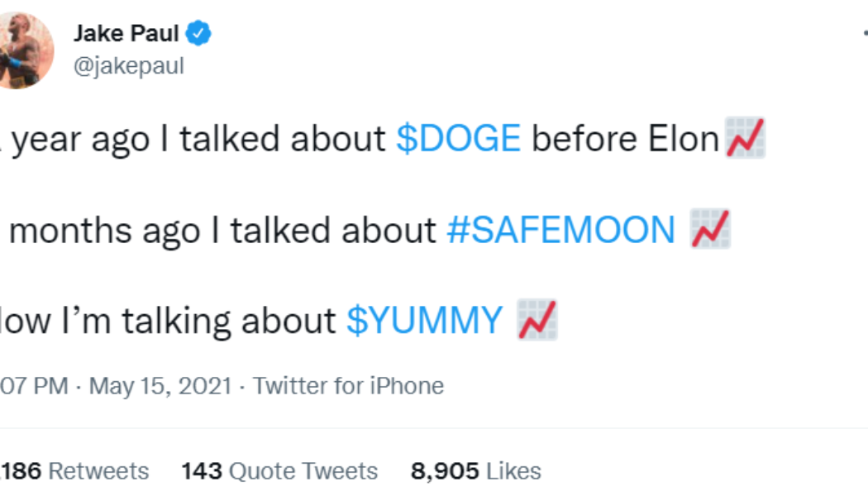This screenshot has width=868, height=496.
Task: Click the blue verified badge
Action: point(200,34)
